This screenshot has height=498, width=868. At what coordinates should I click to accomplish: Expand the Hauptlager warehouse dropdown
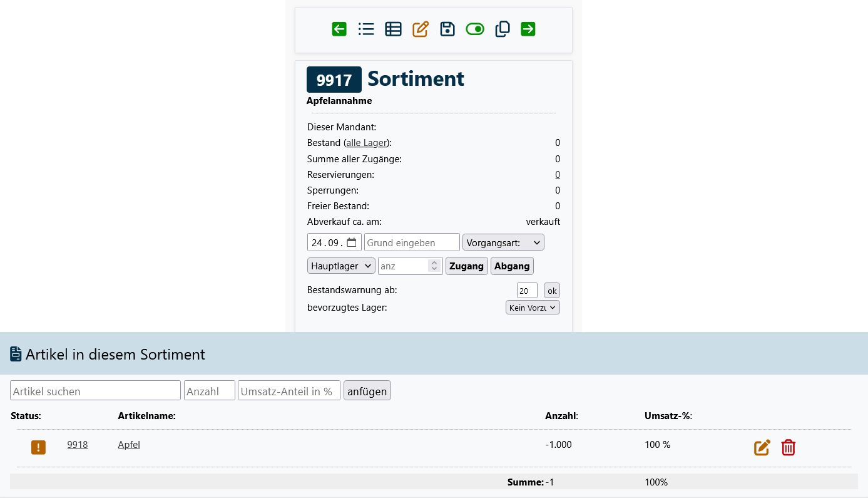click(341, 266)
